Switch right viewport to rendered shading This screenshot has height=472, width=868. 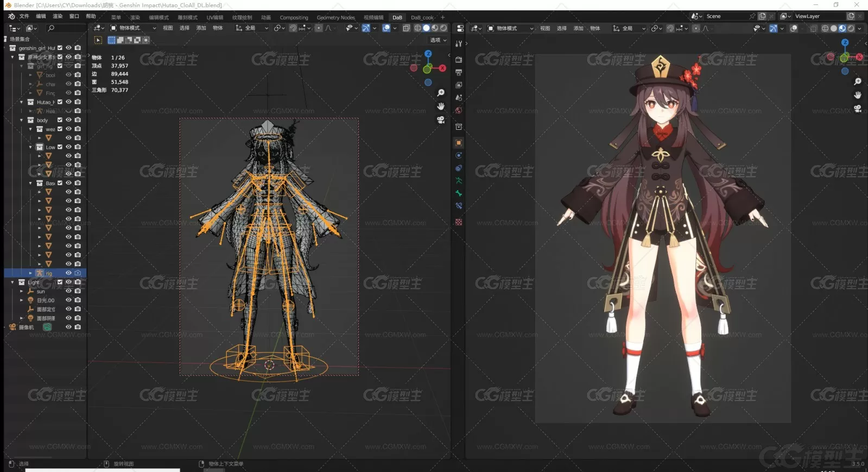pos(851,28)
